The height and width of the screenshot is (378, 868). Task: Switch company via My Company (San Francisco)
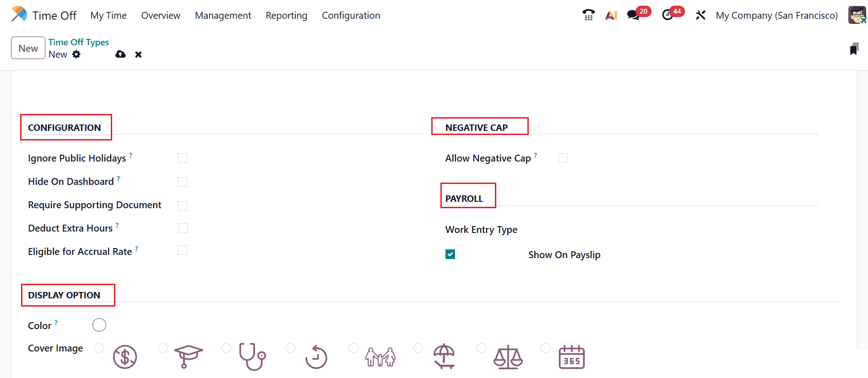point(777,16)
